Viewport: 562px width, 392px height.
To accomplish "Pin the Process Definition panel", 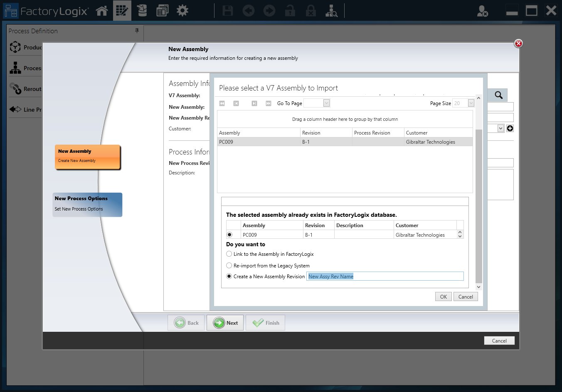I will tap(137, 31).
